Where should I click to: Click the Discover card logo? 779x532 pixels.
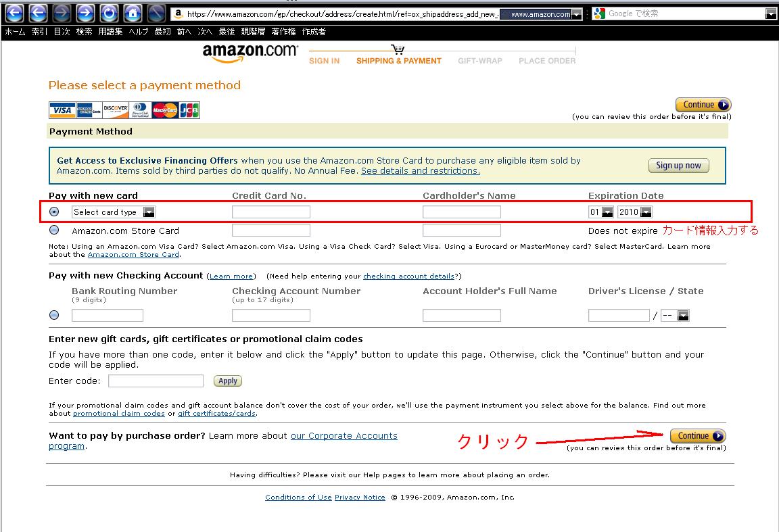(115, 110)
